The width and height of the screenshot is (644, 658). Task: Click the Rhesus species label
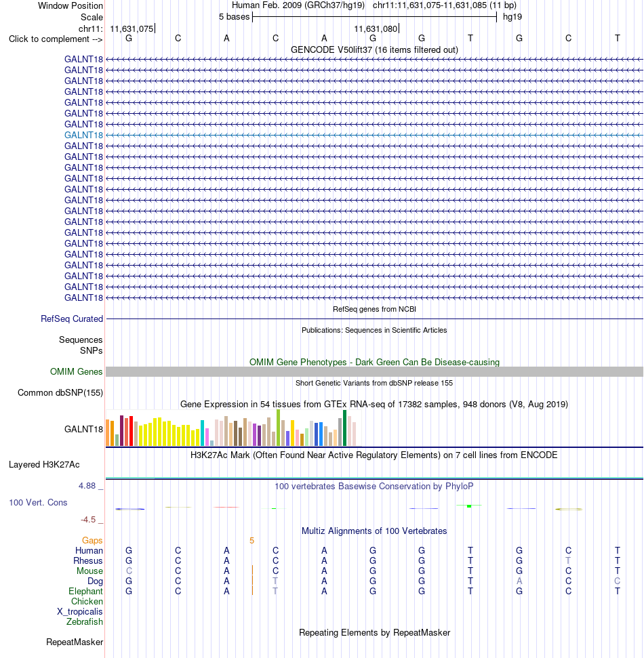(x=87, y=560)
